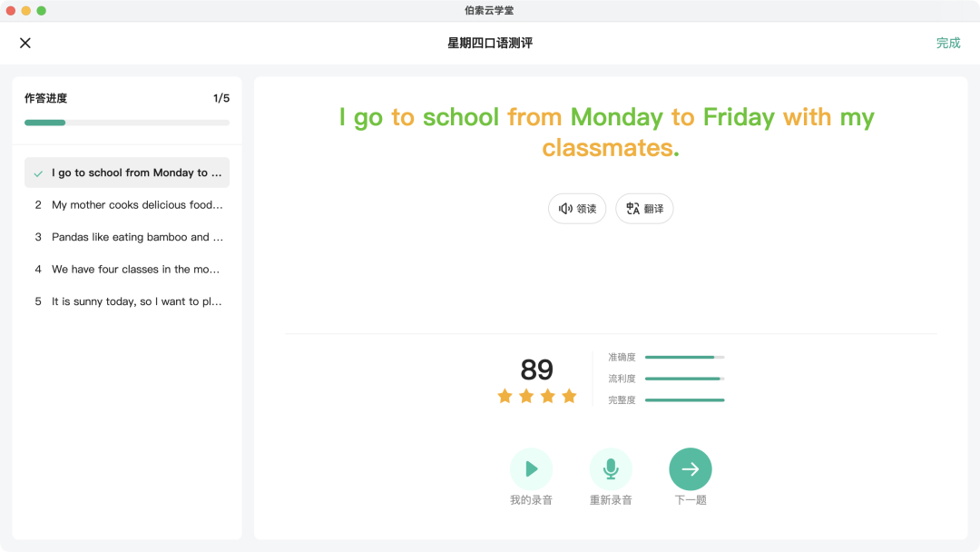Viewport: 980px width, 552px height.
Task: Click the answering progress bar
Action: [x=127, y=123]
